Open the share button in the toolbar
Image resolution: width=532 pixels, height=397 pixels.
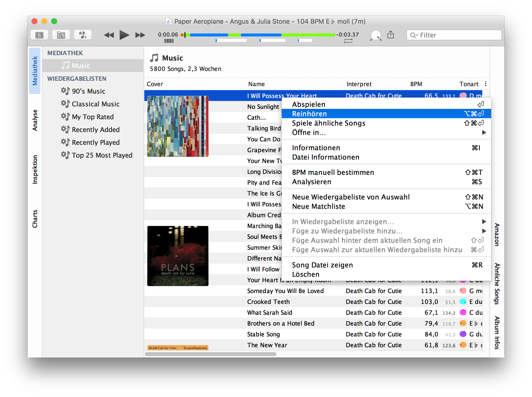click(x=391, y=35)
